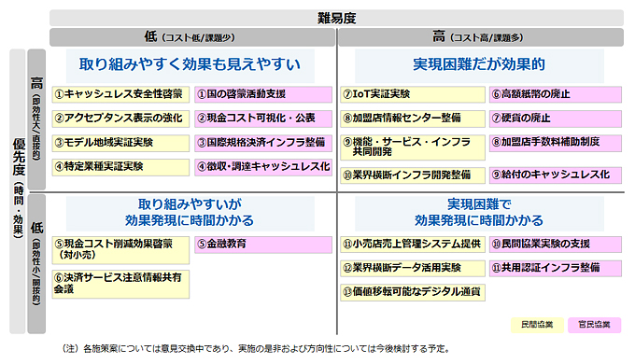Select ②現金コスト可視化・公表 box
The width and height of the screenshot is (635, 364).
click(x=263, y=119)
